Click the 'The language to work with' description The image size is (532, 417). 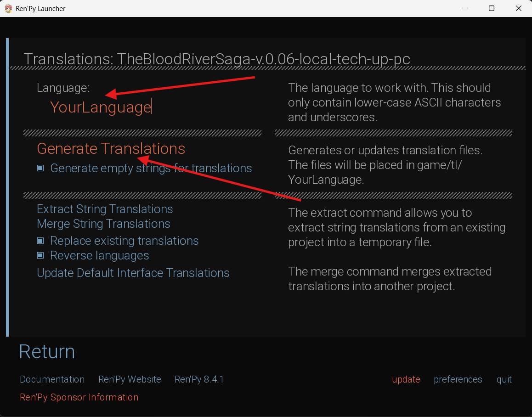[x=395, y=102]
